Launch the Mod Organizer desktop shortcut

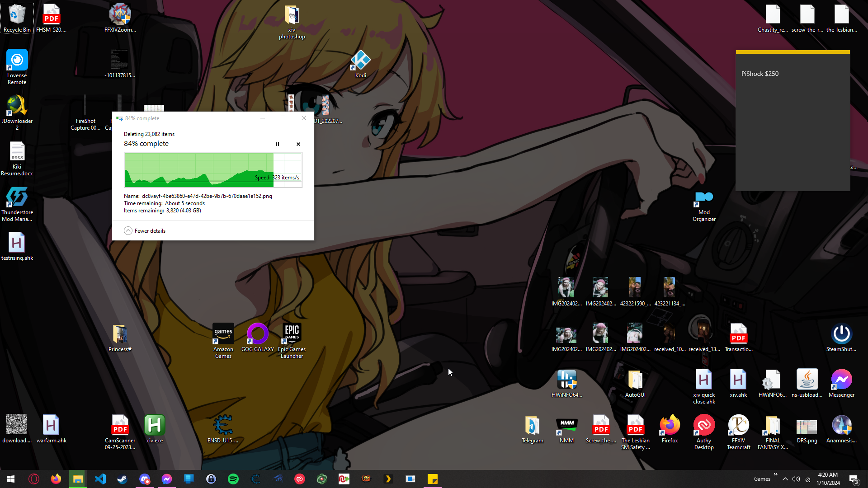point(704,206)
